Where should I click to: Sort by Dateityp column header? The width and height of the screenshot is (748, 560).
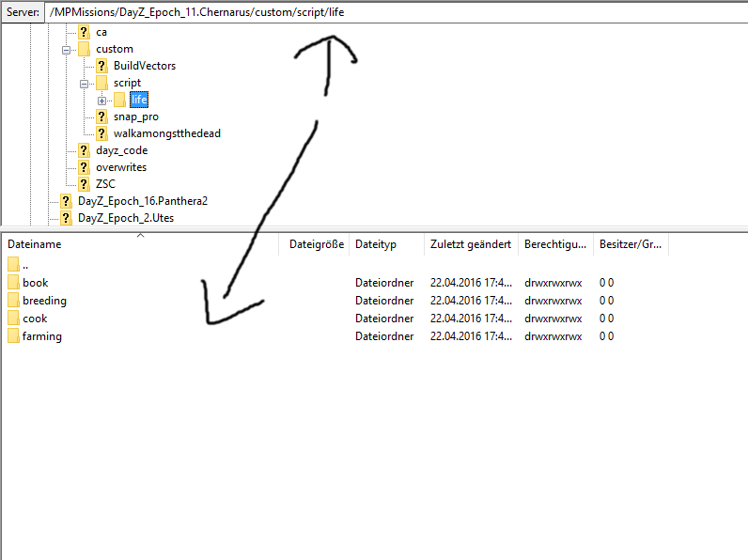[x=387, y=244]
